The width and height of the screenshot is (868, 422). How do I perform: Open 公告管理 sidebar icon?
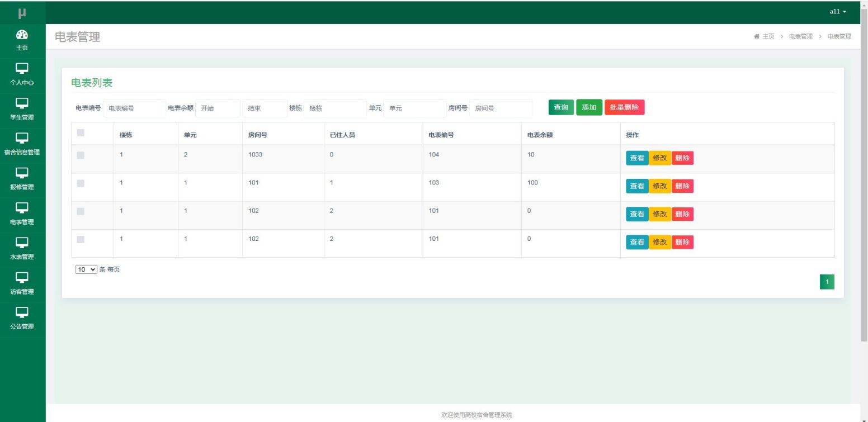coord(22,312)
